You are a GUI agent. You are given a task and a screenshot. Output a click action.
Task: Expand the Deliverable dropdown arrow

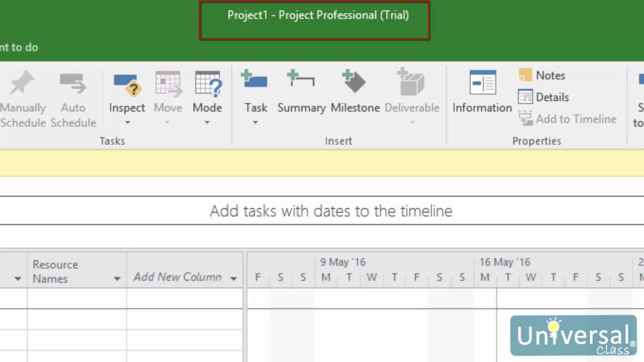pyautogui.click(x=412, y=122)
